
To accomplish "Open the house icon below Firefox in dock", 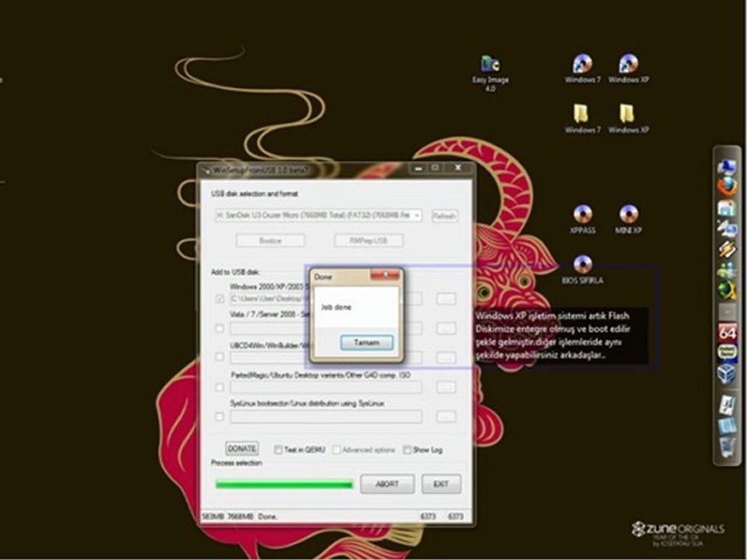I will 727,208.
